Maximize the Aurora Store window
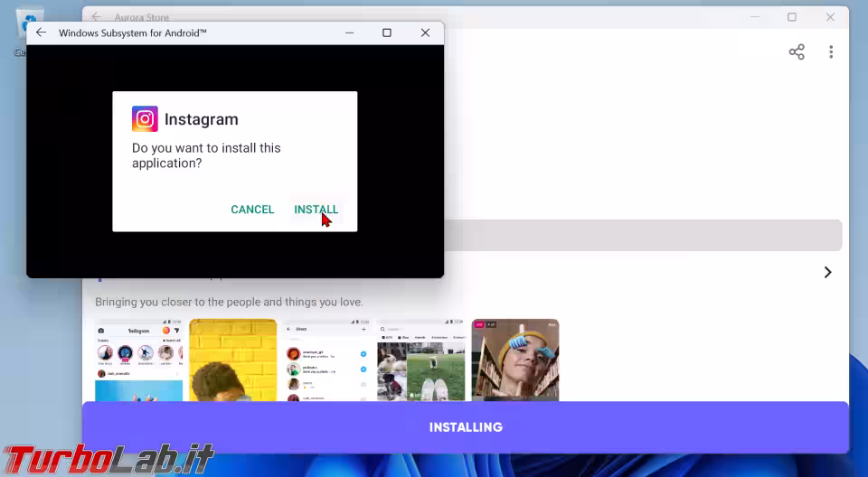The image size is (868, 477). (792, 17)
